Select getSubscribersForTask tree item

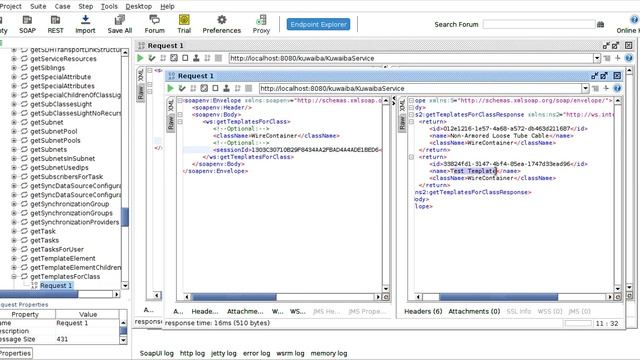[67, 177]
